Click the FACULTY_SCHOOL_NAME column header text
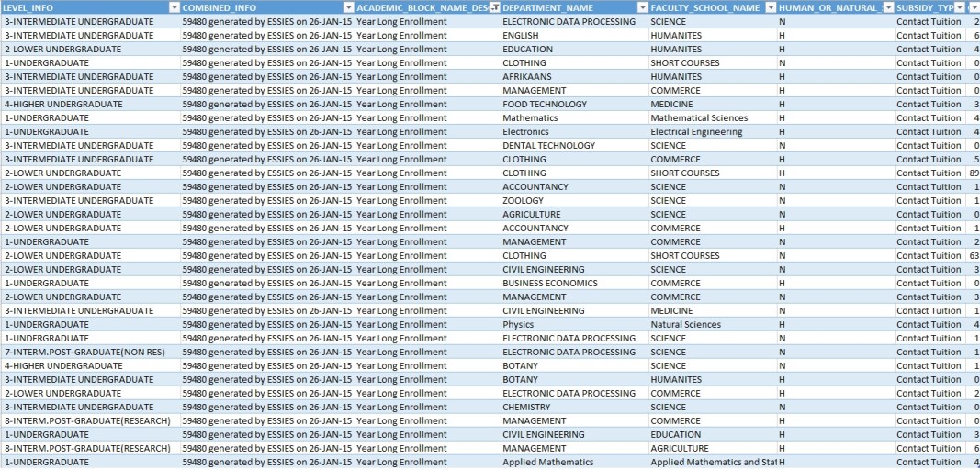The image size is (980, 470). pyautogui.click(x=705, y=7)
